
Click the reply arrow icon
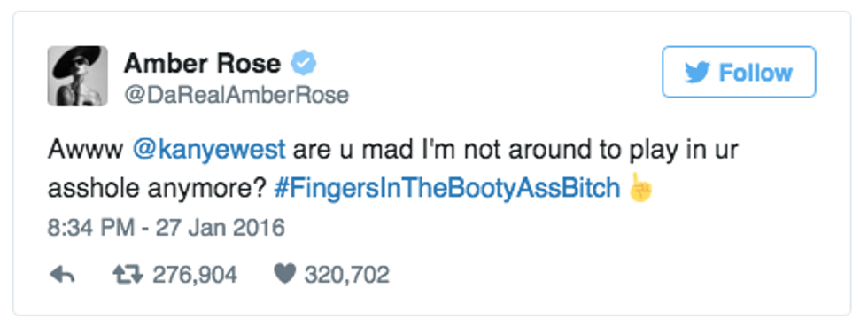(x=63, y=275)
